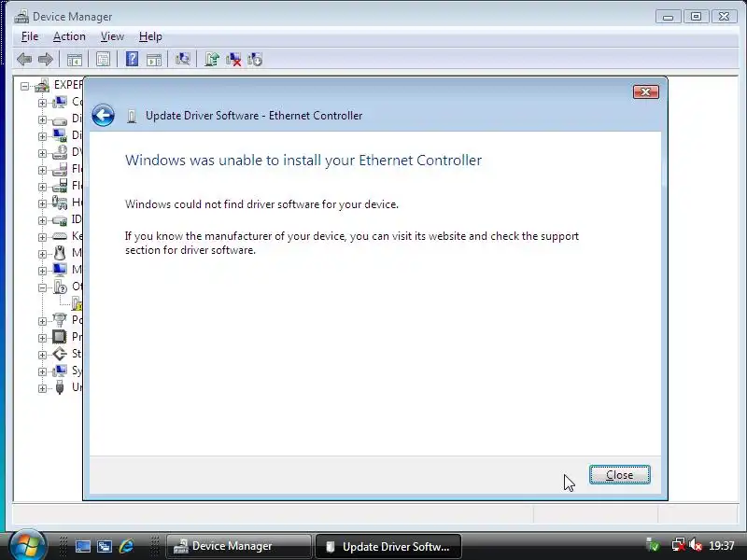Click the Update Driver Software toolbar icon
Viewport: 747px width, 560px height.
point(212,59)
